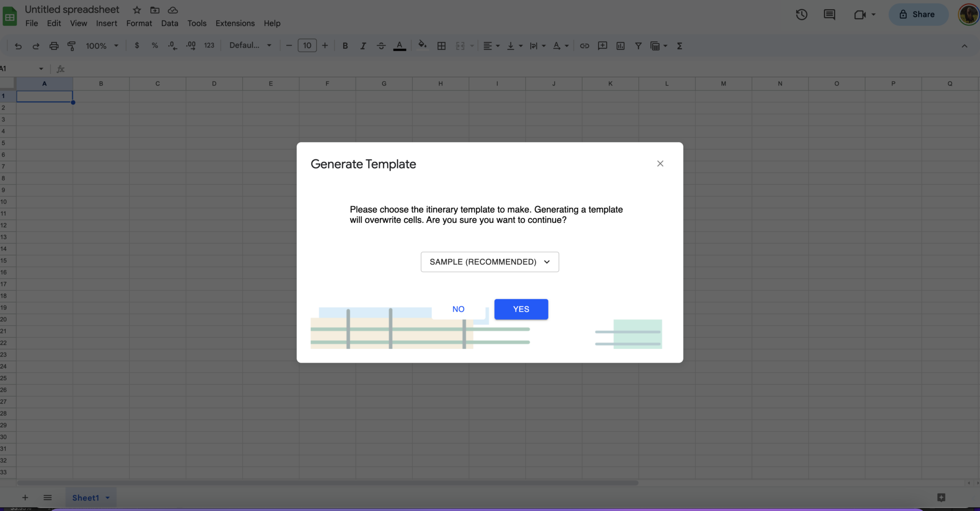
Task: Open version history clock icon
Action: pos(802,14)
